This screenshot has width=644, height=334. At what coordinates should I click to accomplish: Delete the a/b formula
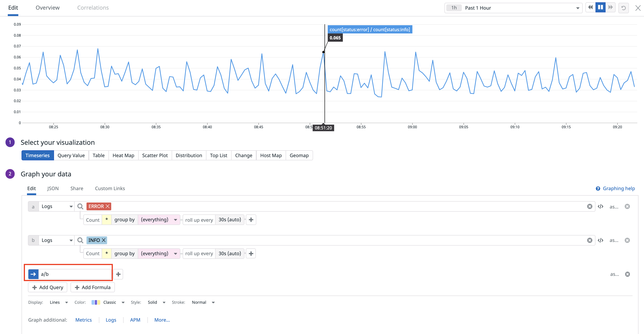click(x=627, y=274)
